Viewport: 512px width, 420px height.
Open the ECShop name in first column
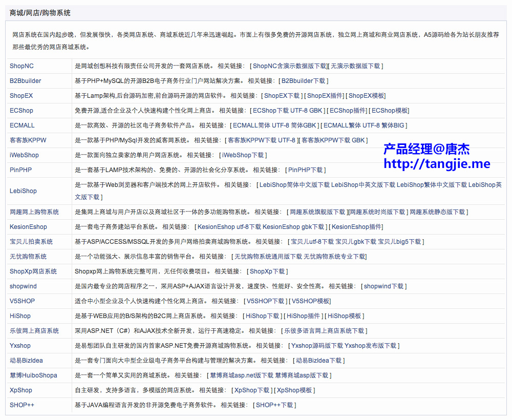[22, 111]
